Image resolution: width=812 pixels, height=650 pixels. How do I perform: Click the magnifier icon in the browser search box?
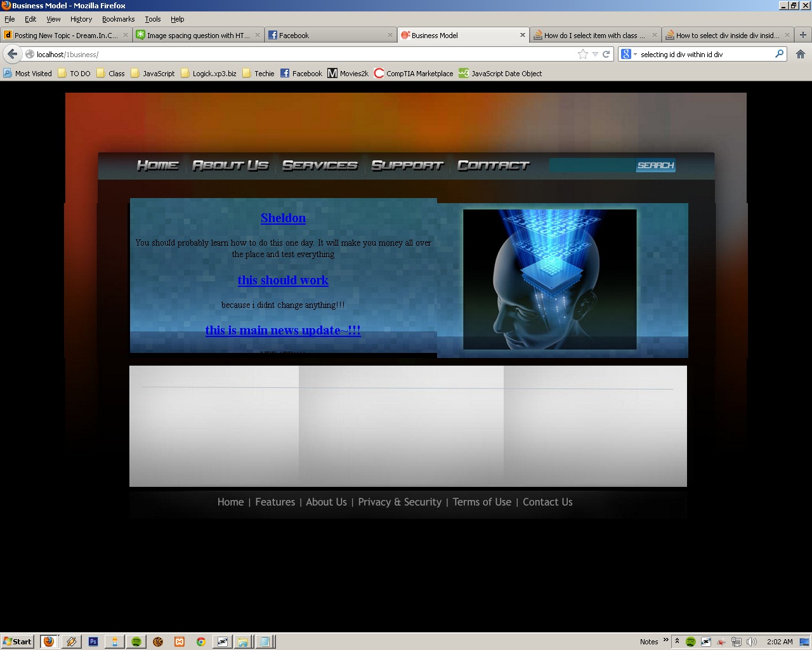(779, 54)
